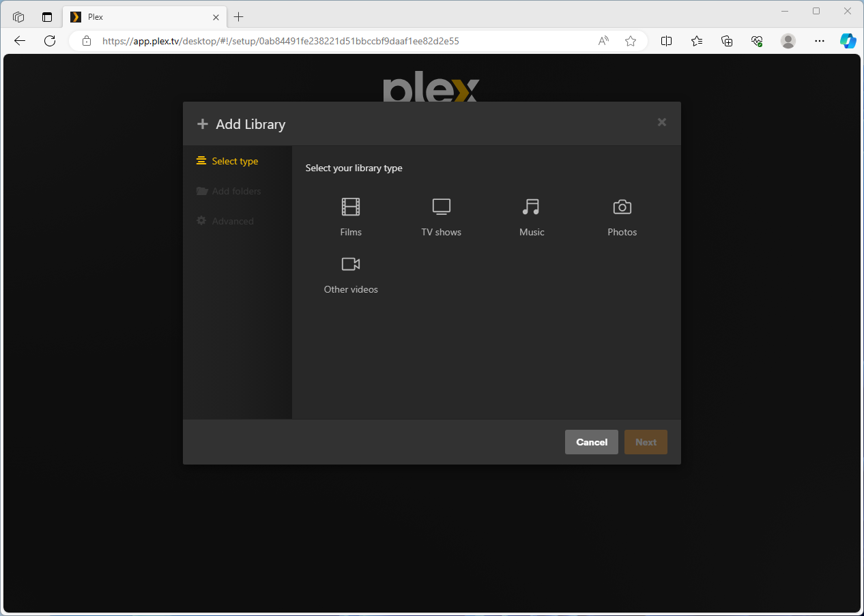Open Read aloud in address bar
864x616 pixels.
pyautogui.click(x=603, y=41)
